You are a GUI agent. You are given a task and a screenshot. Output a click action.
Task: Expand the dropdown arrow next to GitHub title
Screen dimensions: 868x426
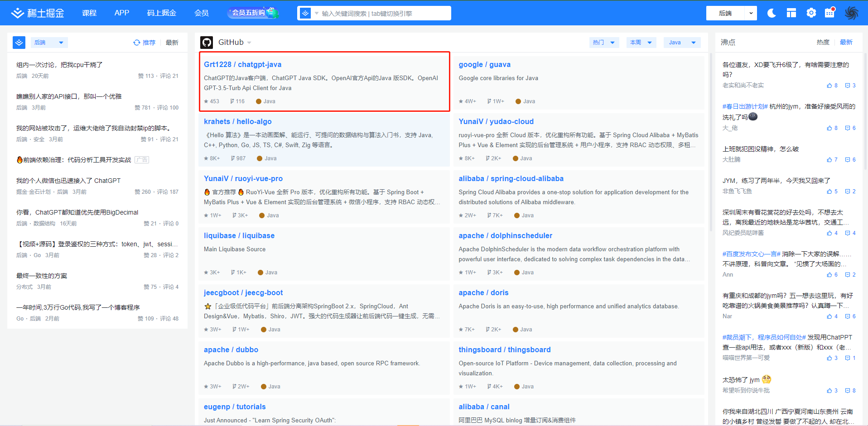[249, 43]
